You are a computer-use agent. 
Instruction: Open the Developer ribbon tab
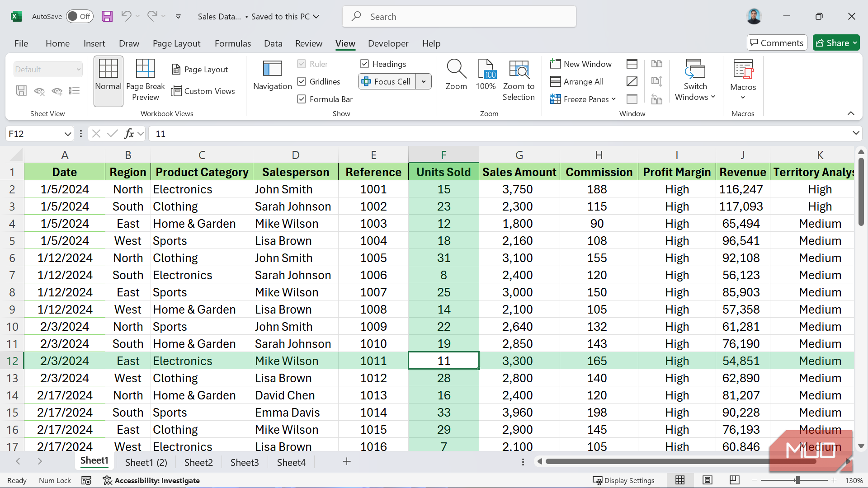[x=388, y=43]
